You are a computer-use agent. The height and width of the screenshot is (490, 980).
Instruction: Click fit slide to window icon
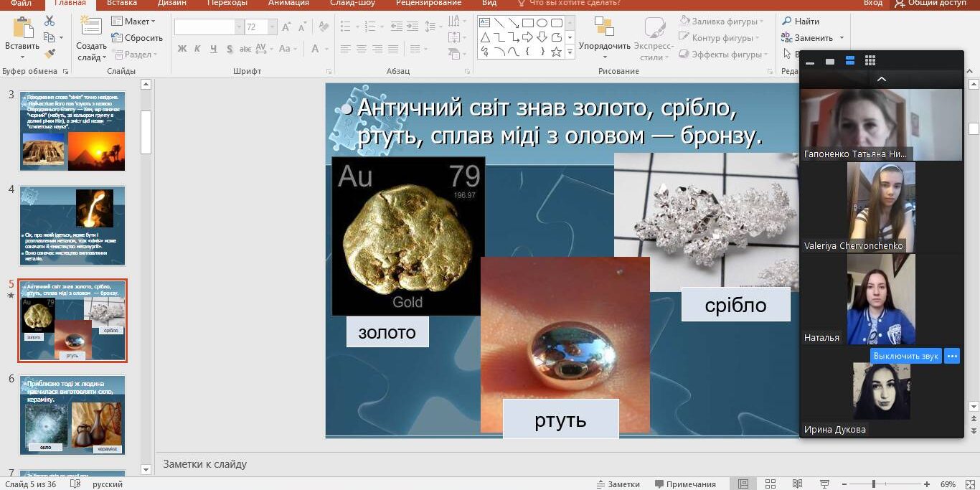[970, 484]
